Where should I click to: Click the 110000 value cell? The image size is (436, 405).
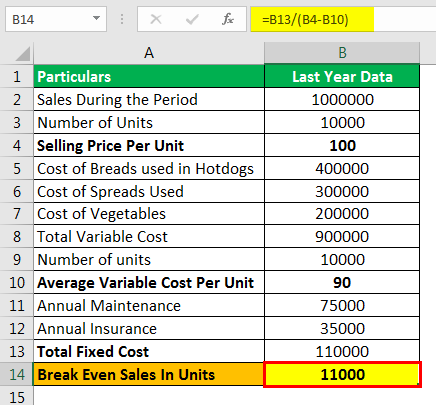coord(342,351)
